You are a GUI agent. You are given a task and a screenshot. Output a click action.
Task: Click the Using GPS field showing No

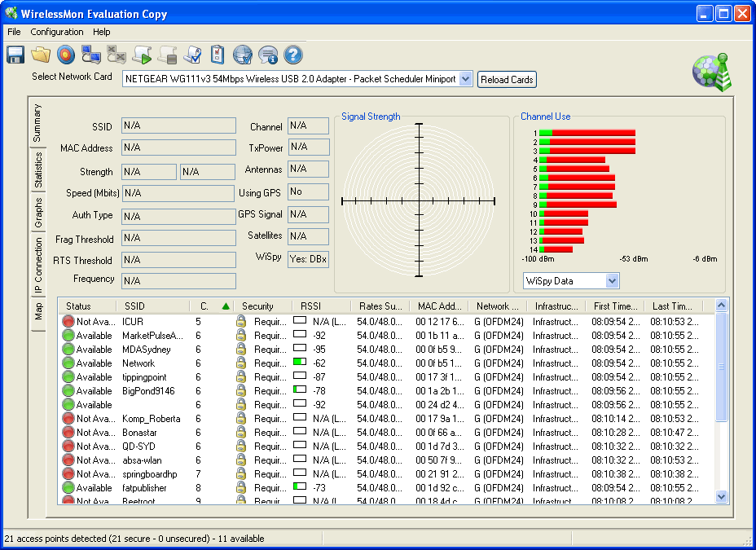click(309, 191)
